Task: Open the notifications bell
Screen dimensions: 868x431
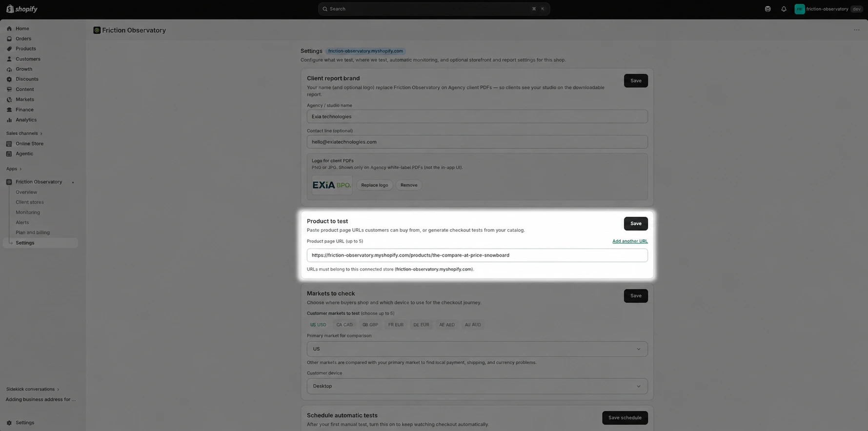Action: pos(784,9)
